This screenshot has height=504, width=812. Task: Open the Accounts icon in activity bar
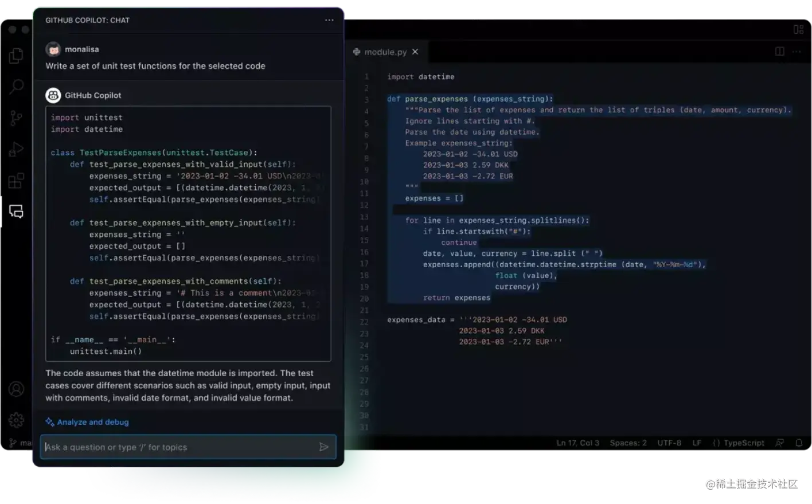pyautogui.click(x=16, y=389)
